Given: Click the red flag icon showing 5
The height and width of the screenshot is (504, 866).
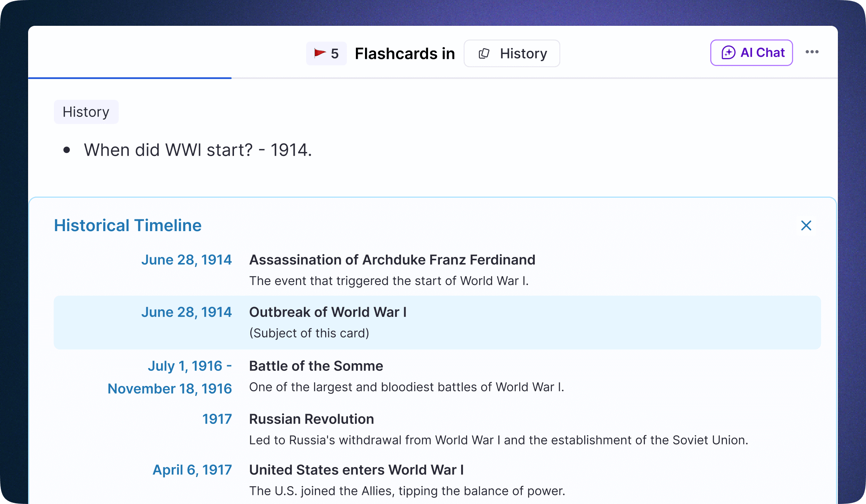Looking at the screenshot, I should [x=320, y=53].
